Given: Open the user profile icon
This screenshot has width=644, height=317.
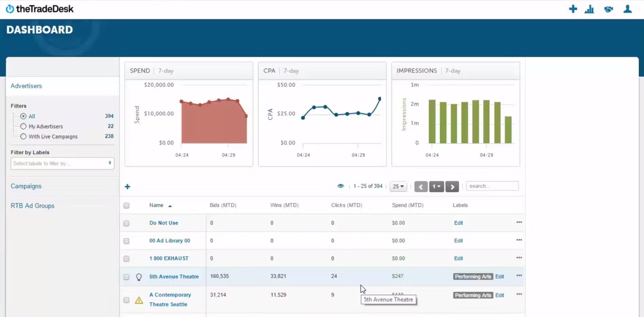Looking at the screenshot, I should coord(627,9).
